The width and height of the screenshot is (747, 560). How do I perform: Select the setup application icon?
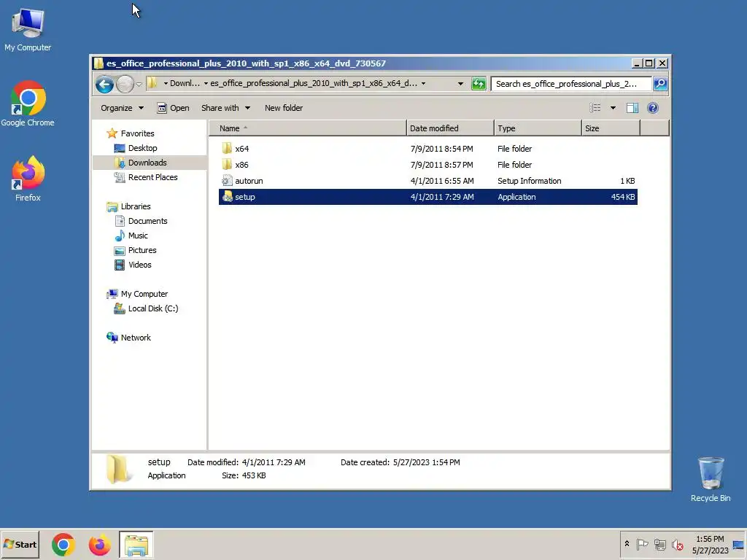[x=228, y=197]
